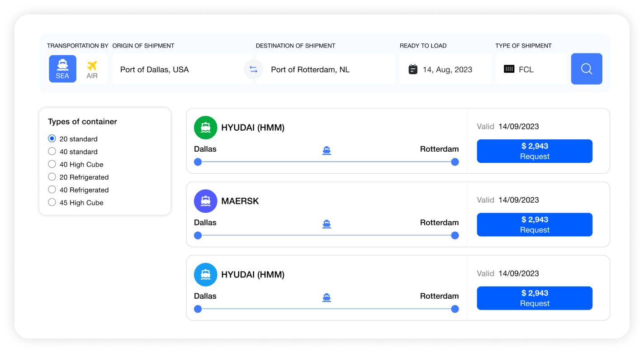Select the 40 standard container option

[52, 152]
